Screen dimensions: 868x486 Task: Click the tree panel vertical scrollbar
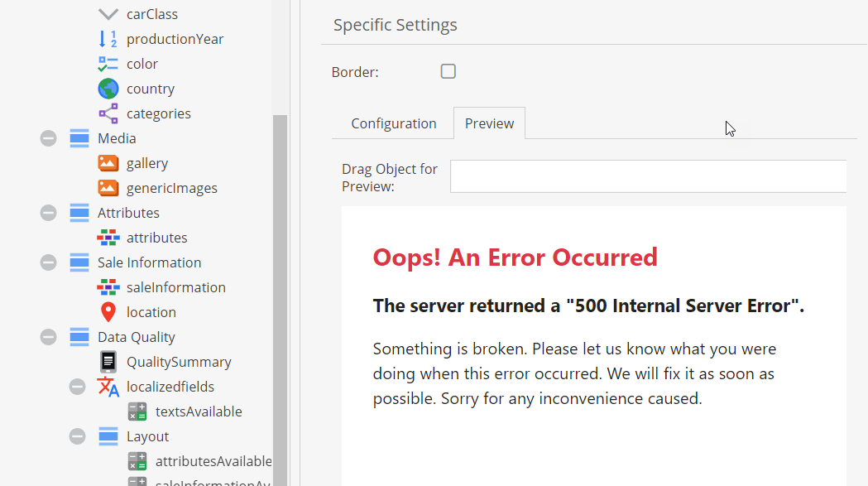(281, 299)
